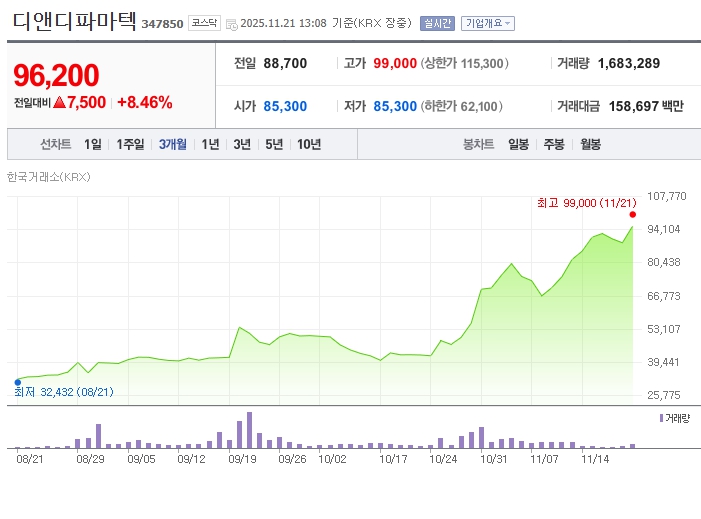701x519 pixels.
Task: Show the 10년 line chart
Action: coord(309,144)
